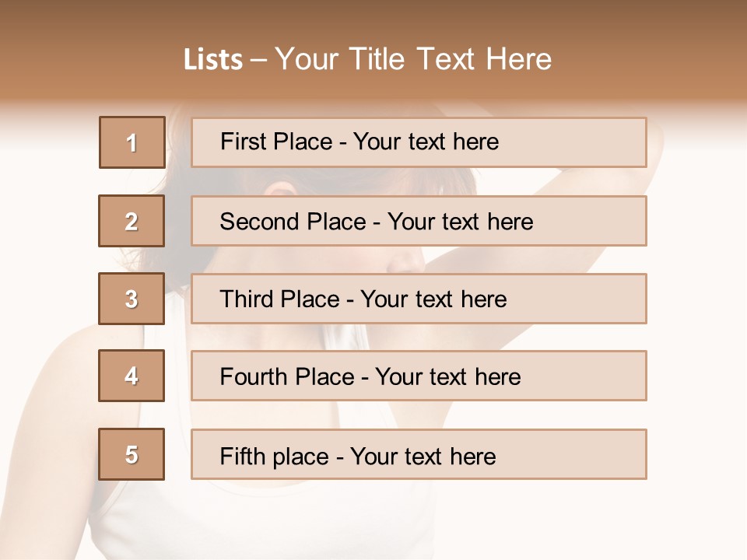Viewport: 747px width, 560px height.
Task: Click the number 5 box
Action: click(132, 454)
